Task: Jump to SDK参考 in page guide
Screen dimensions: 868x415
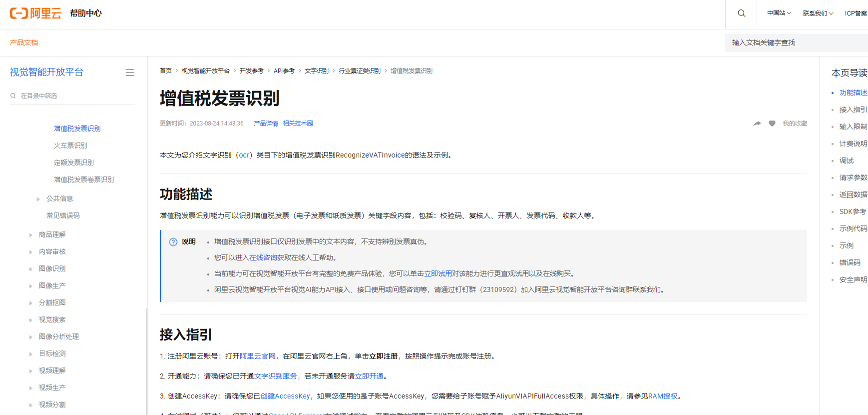Action: click(853, 212)
